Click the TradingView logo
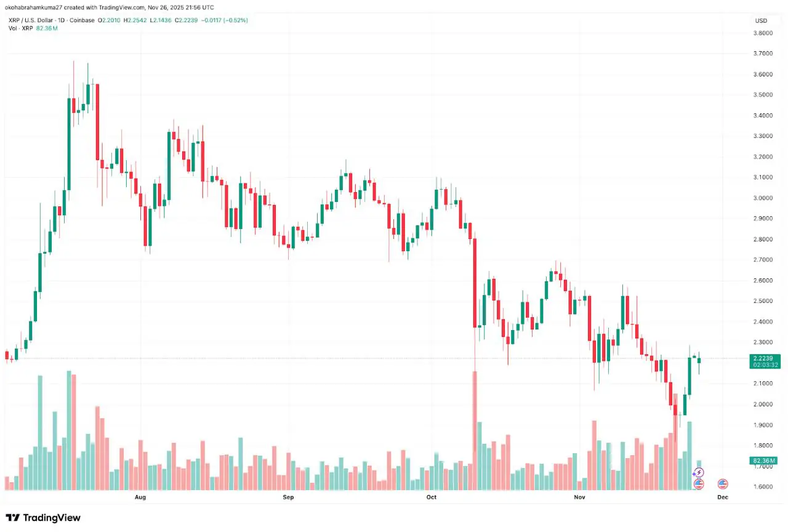Screen dimensions: 788x532 pos(43,518)
